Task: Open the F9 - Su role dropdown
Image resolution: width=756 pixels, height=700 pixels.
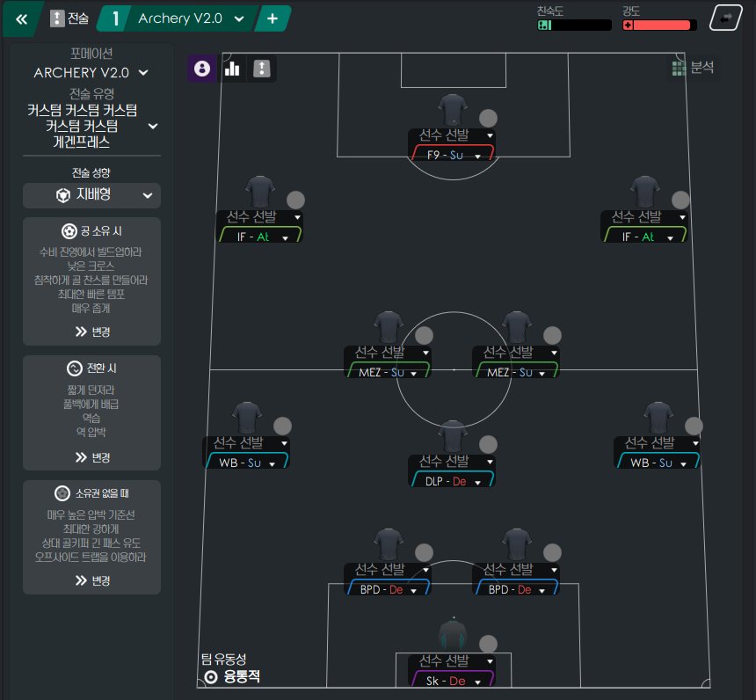Action: pyautogui.click(x=452, y=155)
